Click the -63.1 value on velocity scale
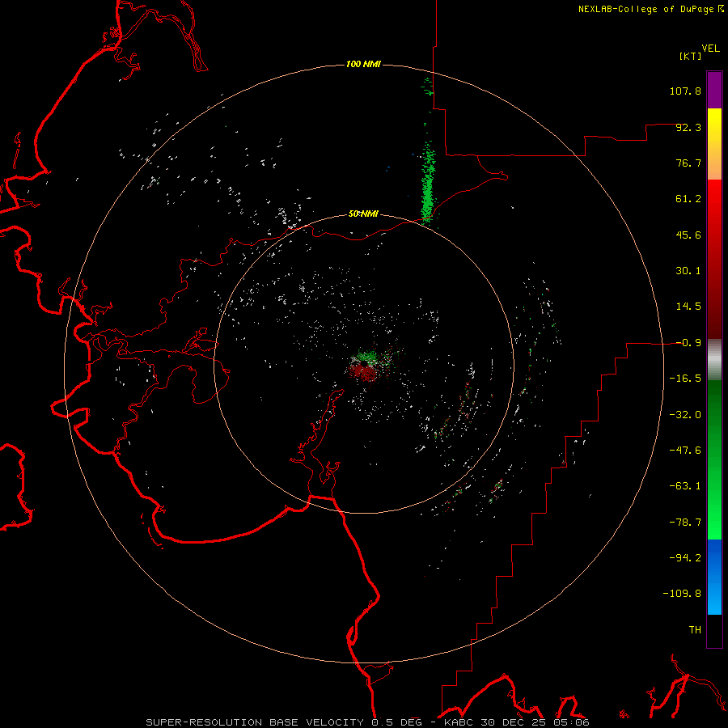728x728 pixels. coord(685,486)
